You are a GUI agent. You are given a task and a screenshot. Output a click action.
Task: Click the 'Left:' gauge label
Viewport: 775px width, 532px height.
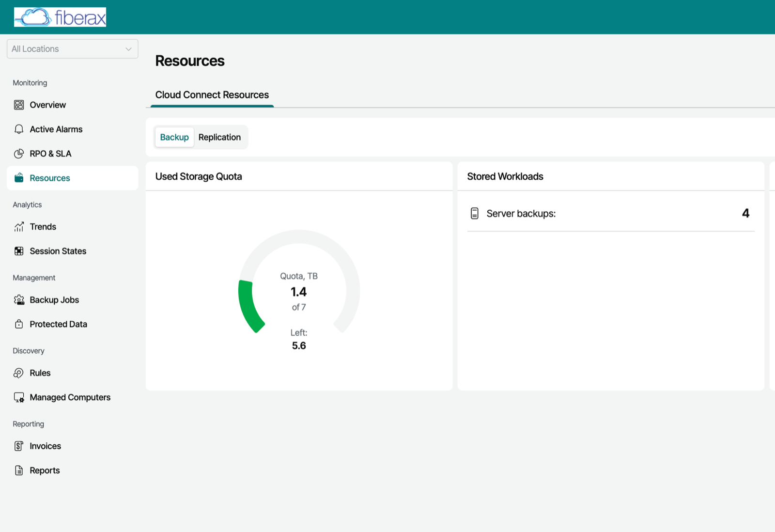click(x=299, y=332)
